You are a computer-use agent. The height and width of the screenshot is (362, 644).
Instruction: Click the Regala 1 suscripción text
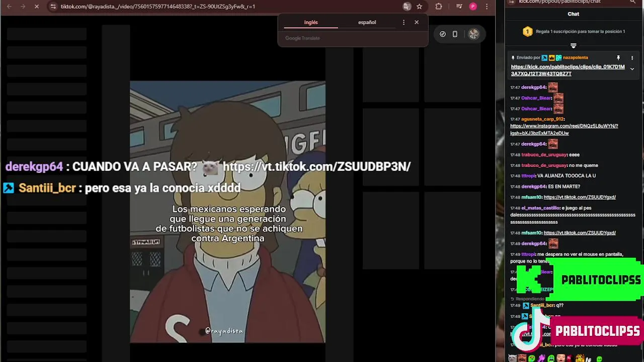pos(580,31)
